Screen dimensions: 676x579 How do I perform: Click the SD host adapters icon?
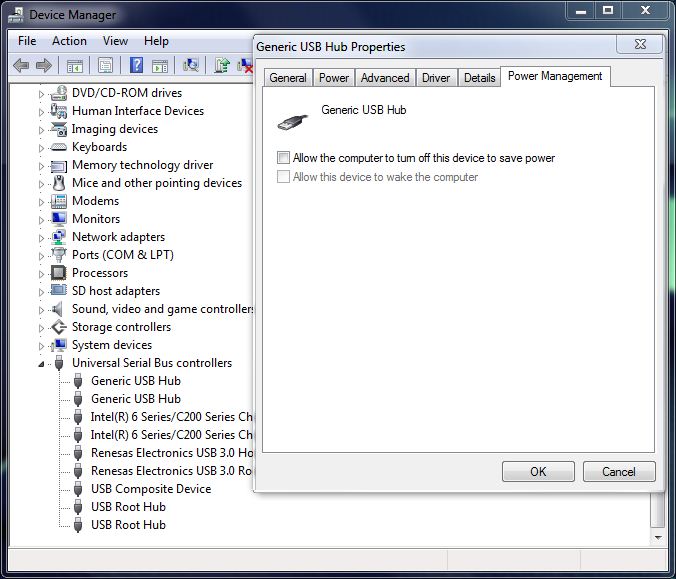[59, 291]
